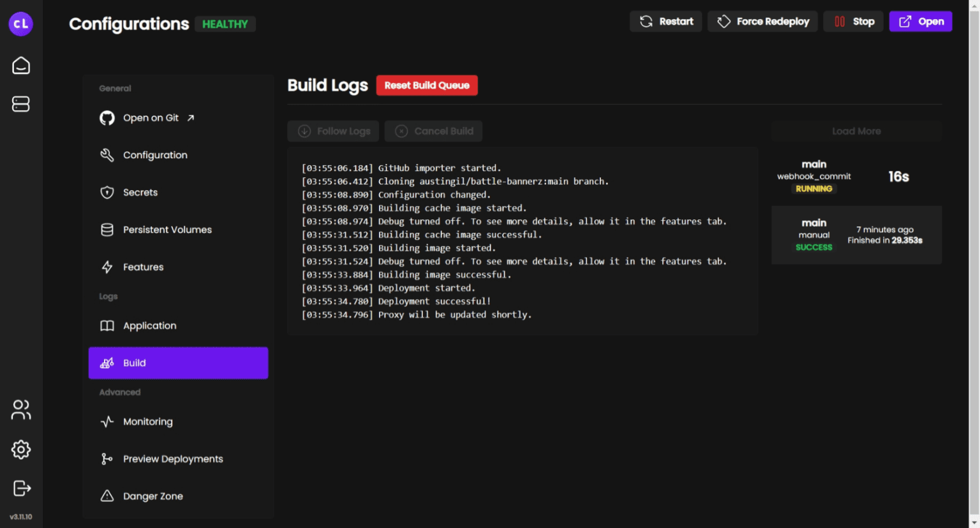Select the servers icon in left sidebar

(x=20, y=103)
